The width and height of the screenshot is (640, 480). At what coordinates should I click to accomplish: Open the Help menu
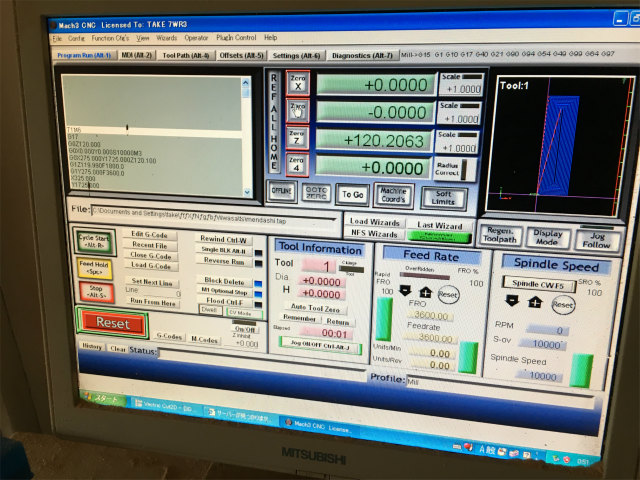tap(271, 38)
